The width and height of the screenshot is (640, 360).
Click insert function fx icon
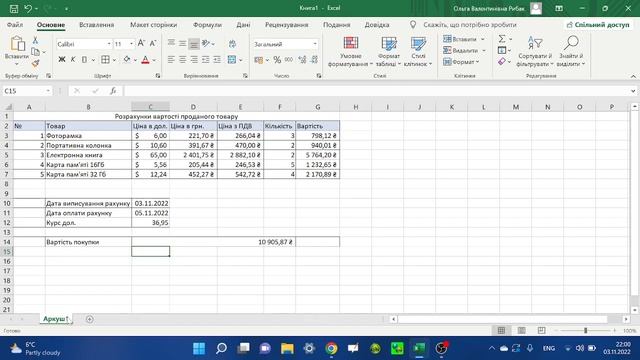coord(113,91)
